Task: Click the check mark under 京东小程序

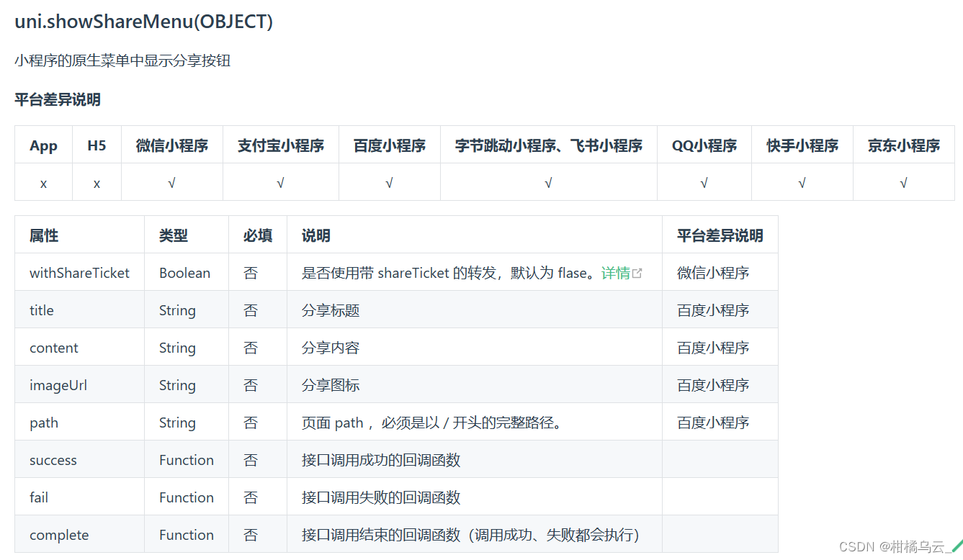Action: tap(903, 184)
